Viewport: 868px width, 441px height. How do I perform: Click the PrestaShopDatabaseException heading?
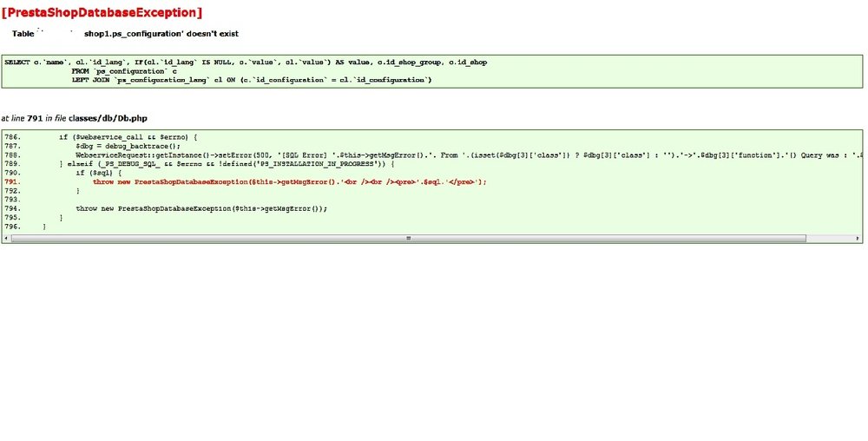(102, 12)
